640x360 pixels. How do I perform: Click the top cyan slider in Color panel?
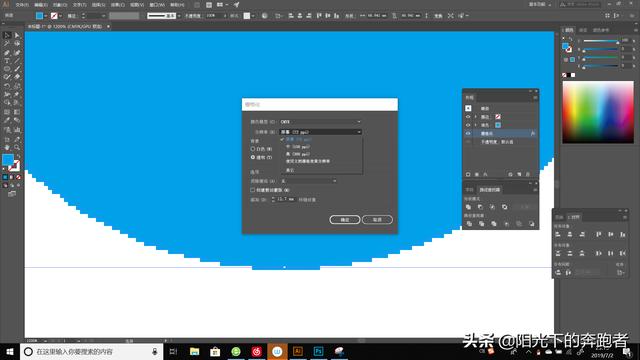pyautogui.click(x=600, y=41)
